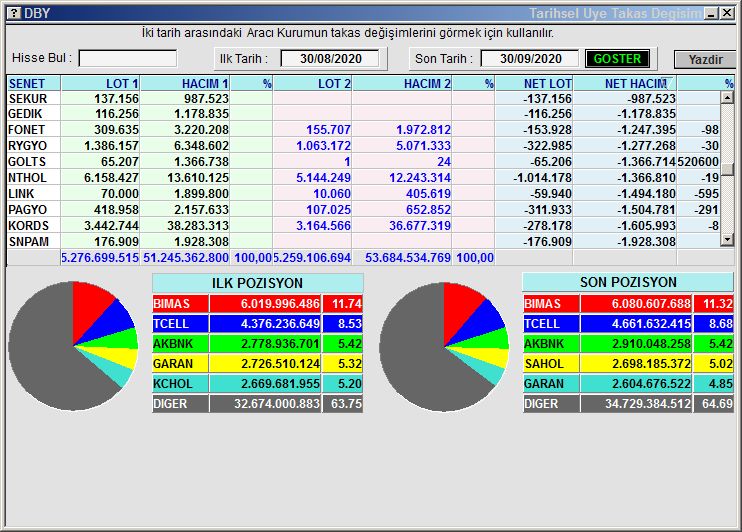The height and width of the screenshot is (532, 742).
Task: Sort by the HACIM 1 column header
Action: [185, 83]
